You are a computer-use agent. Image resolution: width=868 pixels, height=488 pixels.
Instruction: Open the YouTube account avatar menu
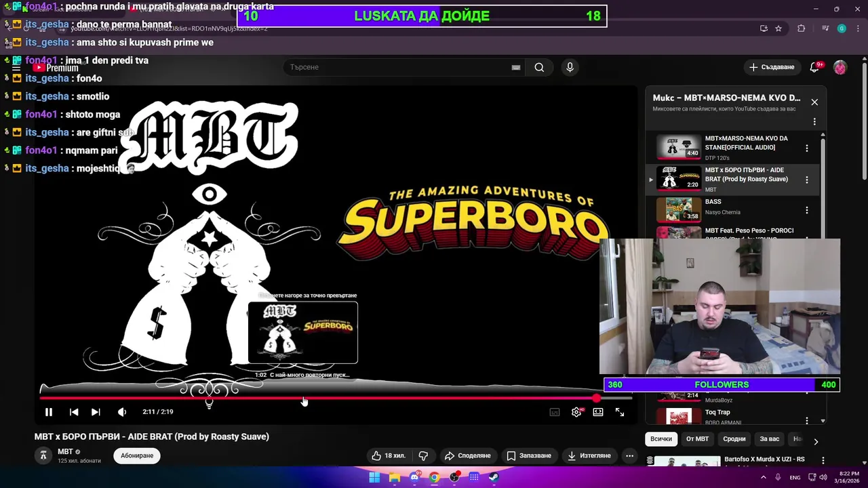pos(840,67)
